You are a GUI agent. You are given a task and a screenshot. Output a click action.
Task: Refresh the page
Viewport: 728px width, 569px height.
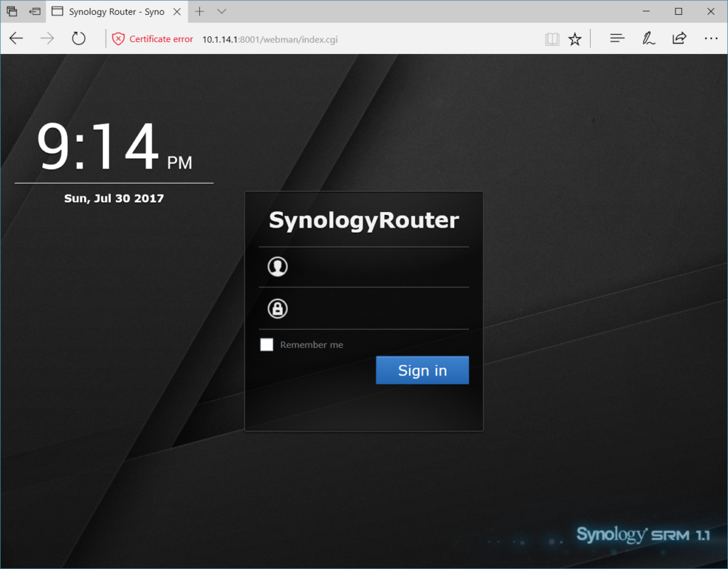click(x=78, y=38)
